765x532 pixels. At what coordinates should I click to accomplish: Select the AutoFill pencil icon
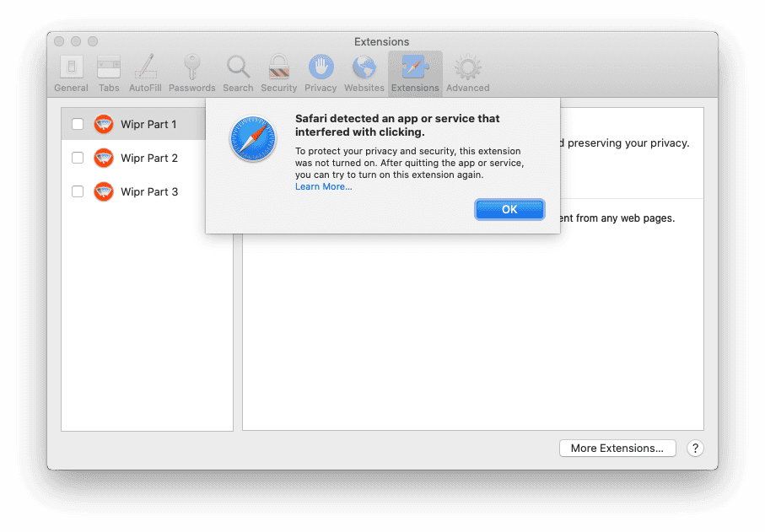pyautogui.click(x=145, y=67)
